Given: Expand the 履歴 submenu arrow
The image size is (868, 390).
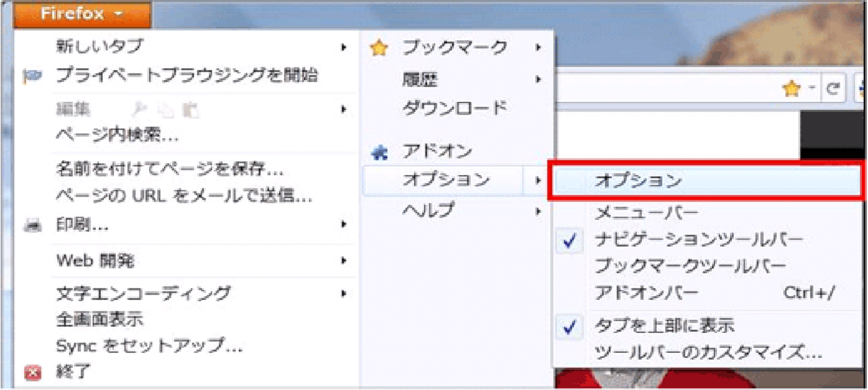Looking at the screenshot, I should [x=538, y=79].
